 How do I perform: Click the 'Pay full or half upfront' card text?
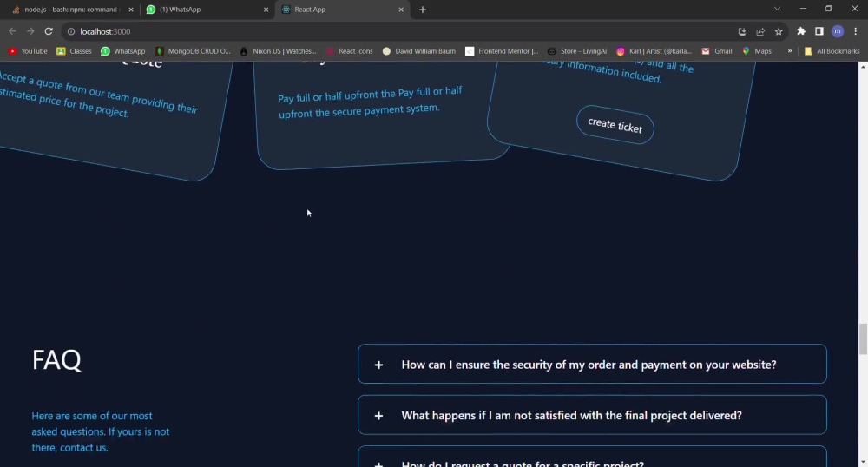point(370,102)
